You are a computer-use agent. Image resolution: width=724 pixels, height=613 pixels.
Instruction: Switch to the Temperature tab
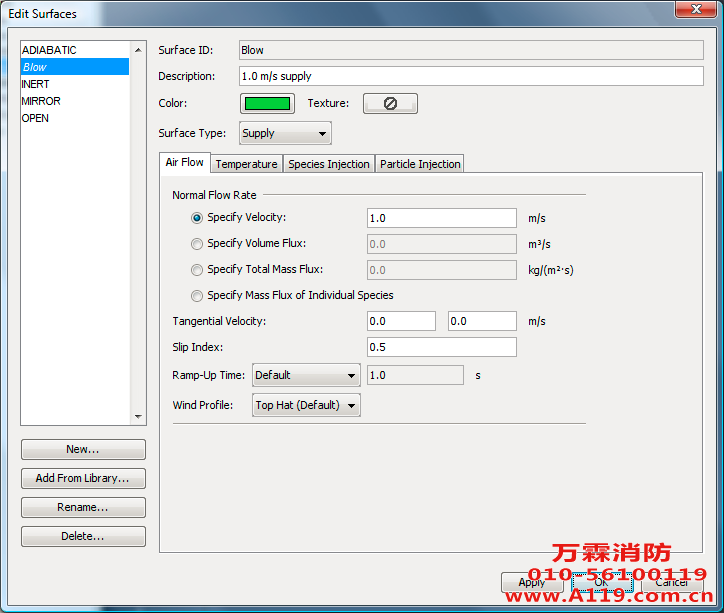246,164
